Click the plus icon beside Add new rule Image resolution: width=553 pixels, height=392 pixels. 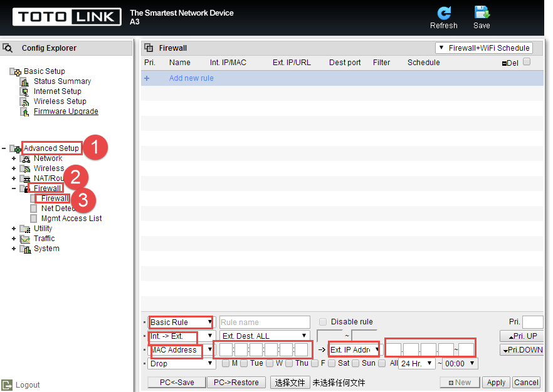(x=147, y=78)
